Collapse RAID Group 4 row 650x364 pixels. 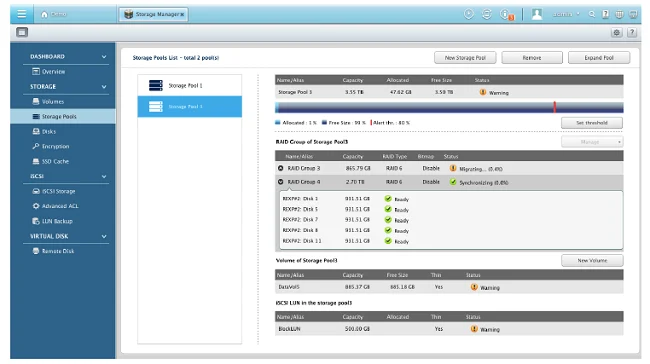click(x=281, y=182)
